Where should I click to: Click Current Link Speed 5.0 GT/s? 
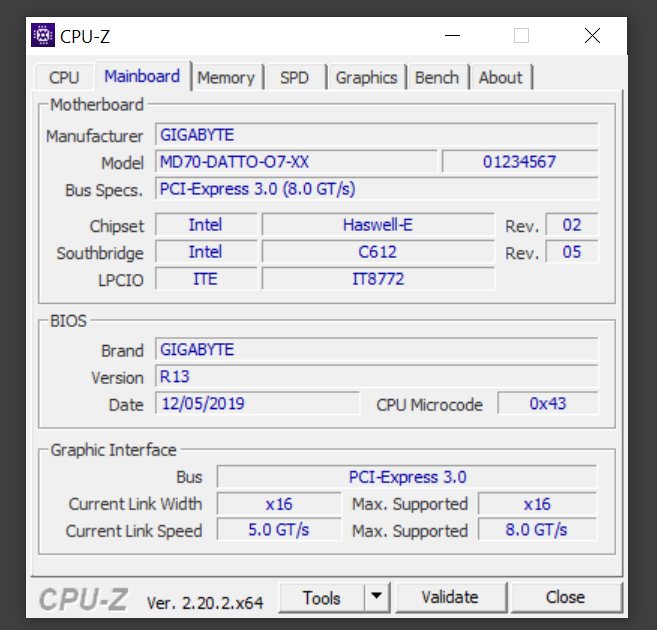pos(279,530)
